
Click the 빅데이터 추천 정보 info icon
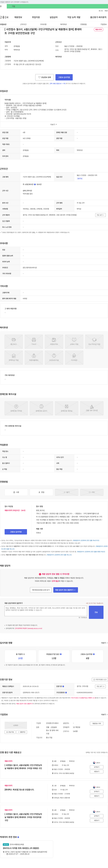pyautogui.click(x=18, y=837)
